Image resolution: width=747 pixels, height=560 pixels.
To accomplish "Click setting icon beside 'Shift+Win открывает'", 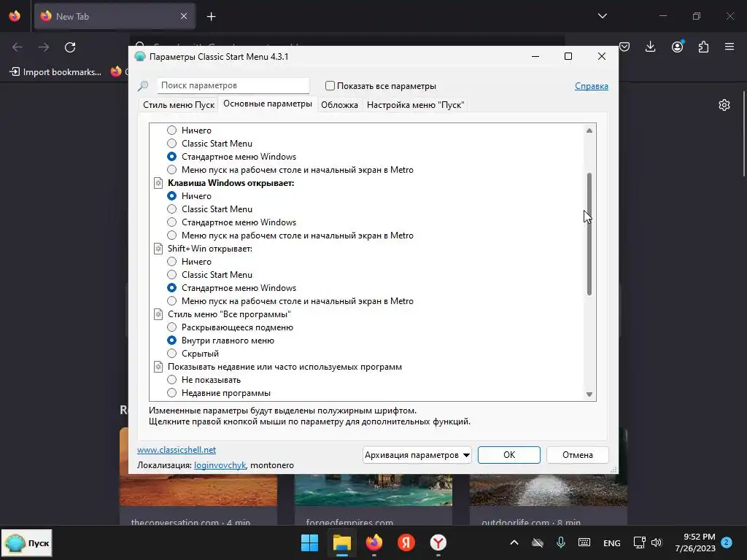I will point(158,249).
